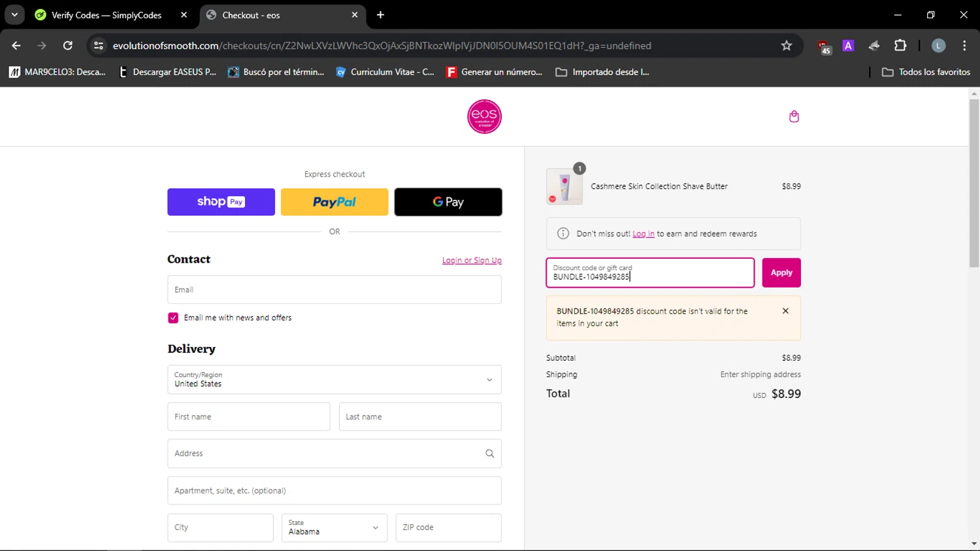Image resolution: width=980 pixels, height=551 pixels.
Task: Open the Country/Region dropdown
Action: [335, 380]
